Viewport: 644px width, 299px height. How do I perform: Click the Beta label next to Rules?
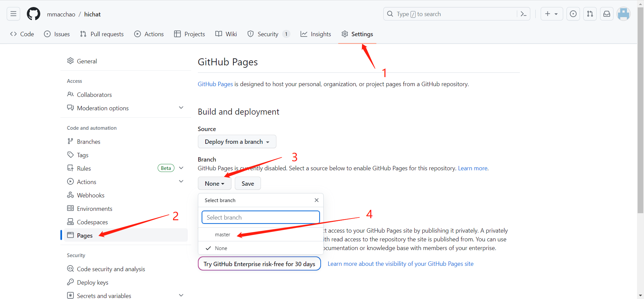tap(166, 168)
